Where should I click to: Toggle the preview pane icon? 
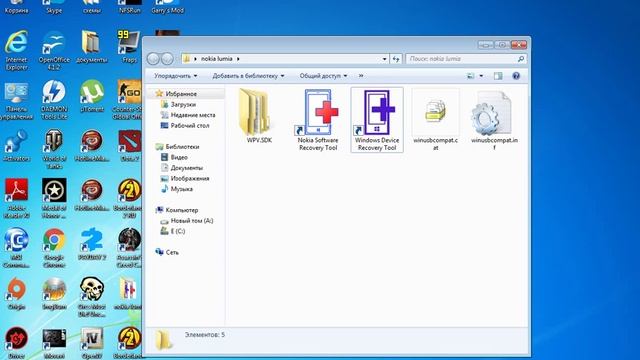498,76
